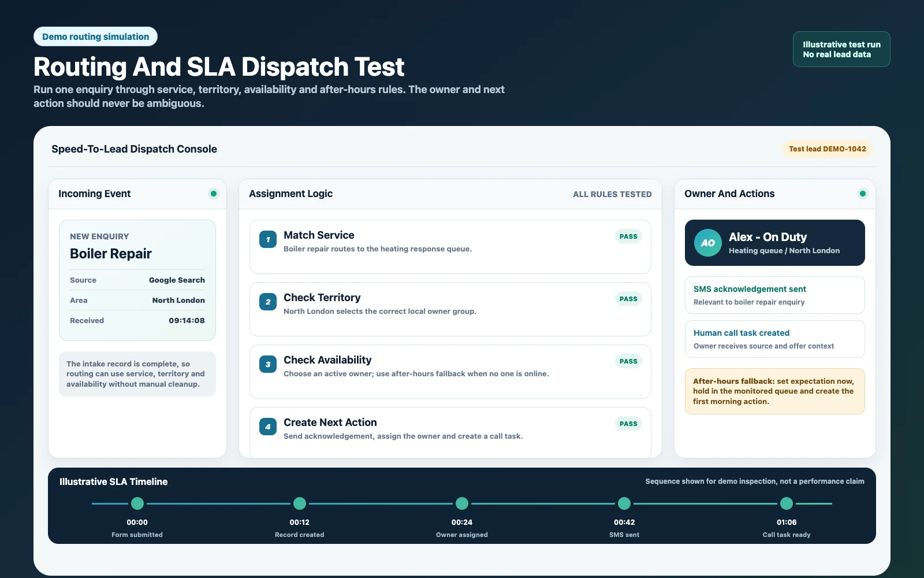Click the Owner And Actions panel header
The image size is (924, 578).
(775, 194)
